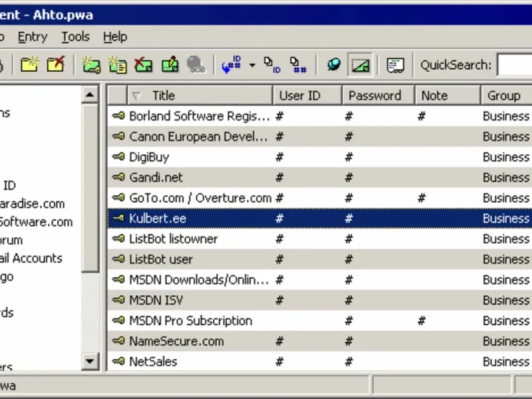Click the layout view toolbar icon
This screenshot has width=532, height=399.
[x=395, y=65]
